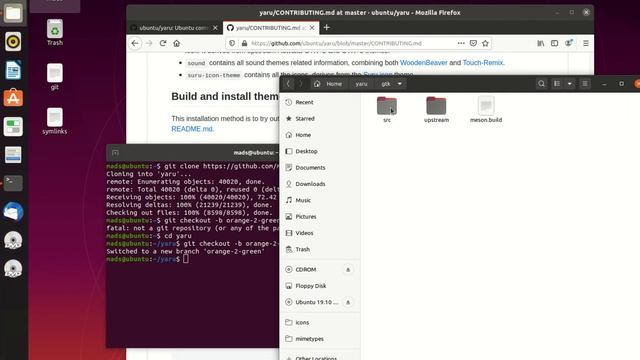Viewport: 640px width, 360px height.
Task: Open Ubuntu Software from the dock
Action: (x=13, y=98)
